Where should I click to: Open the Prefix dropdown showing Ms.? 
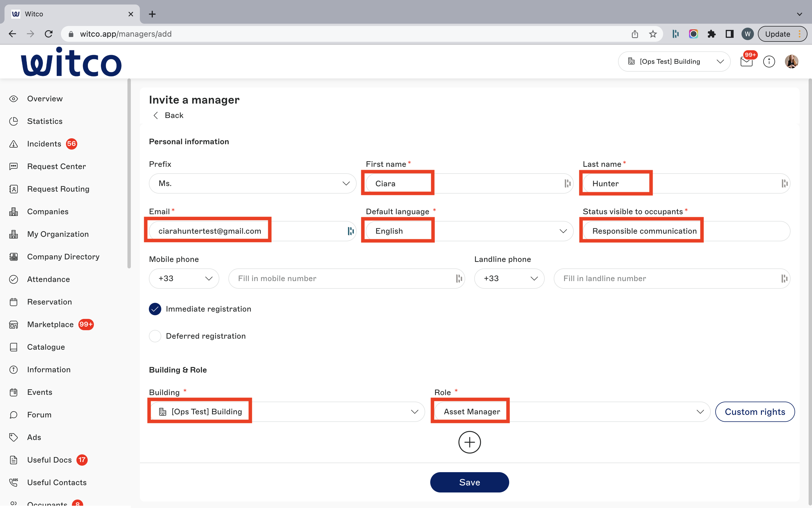(252, 183)
